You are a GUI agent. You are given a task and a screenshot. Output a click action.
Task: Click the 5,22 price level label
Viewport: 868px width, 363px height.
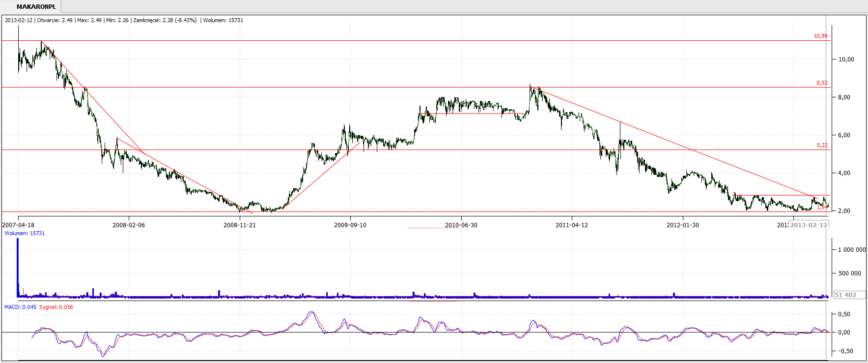click(822, 145)
